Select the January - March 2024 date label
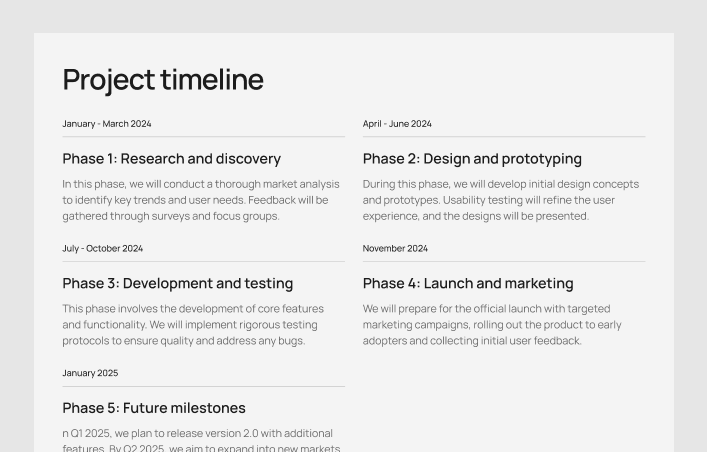Viewport: 707px width, 452px height. click(107, 124)
